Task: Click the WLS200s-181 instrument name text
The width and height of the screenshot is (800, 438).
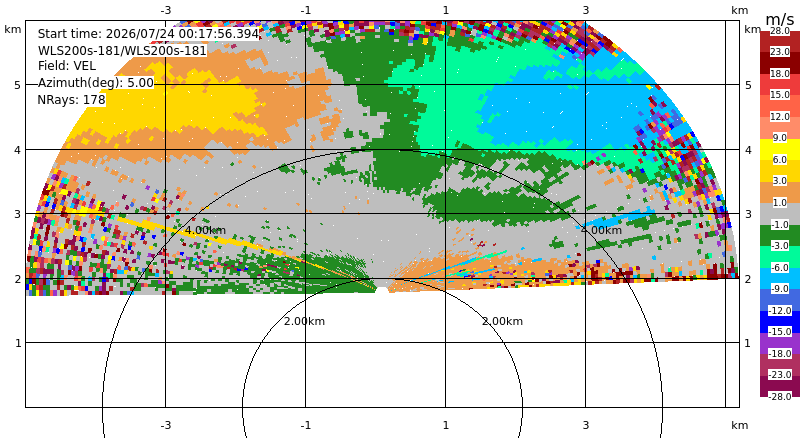Action: coord(122,51)
